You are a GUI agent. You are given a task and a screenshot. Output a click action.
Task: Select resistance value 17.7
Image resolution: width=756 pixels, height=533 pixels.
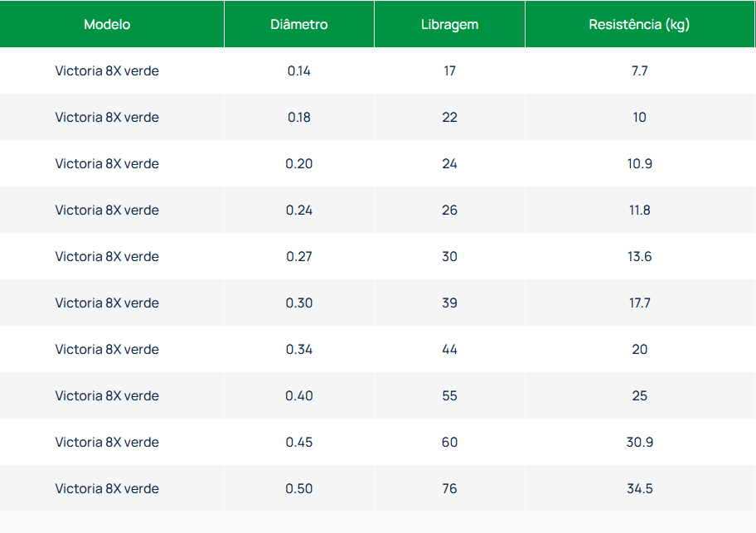tap(640, 303)
